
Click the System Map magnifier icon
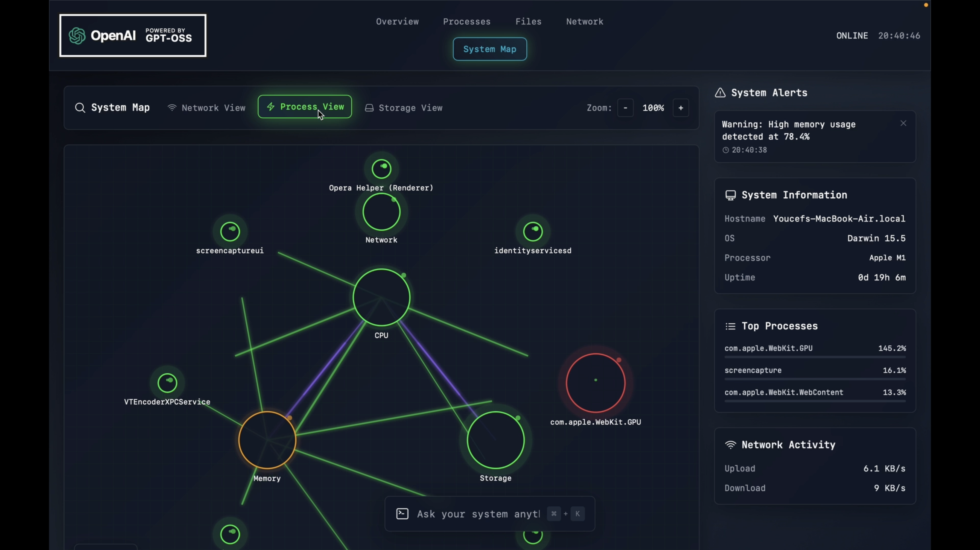80,108
